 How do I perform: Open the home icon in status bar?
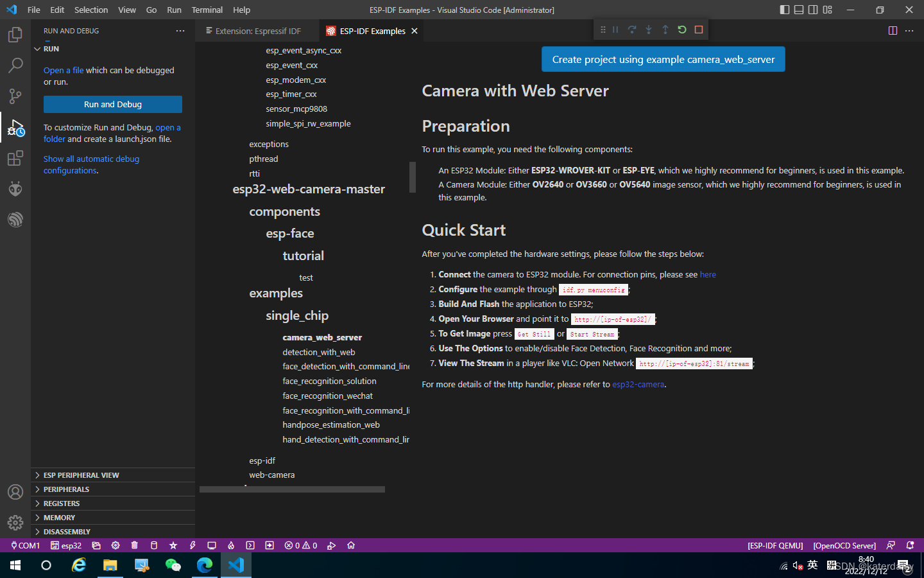coord(351,545)
